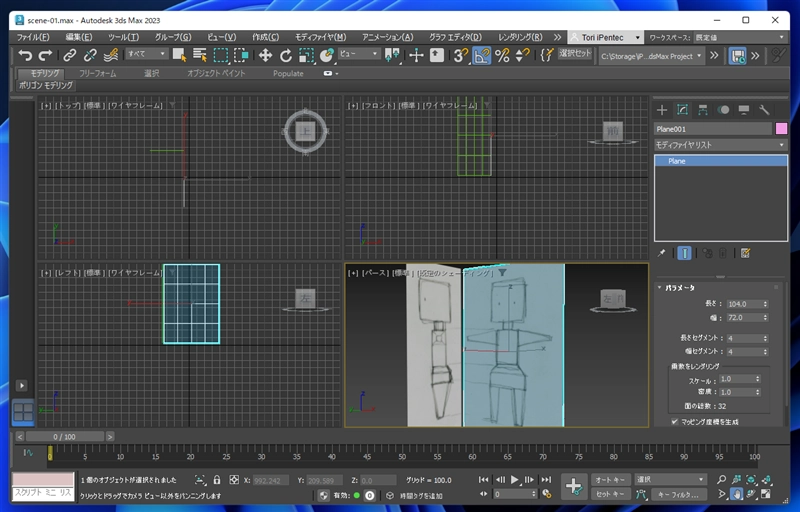Image resolution: width=800 pixels, height=512 pixels.
Task: Switch to the Populate ribbon tab
Action: pyautogui.click(x=288, y=73)
